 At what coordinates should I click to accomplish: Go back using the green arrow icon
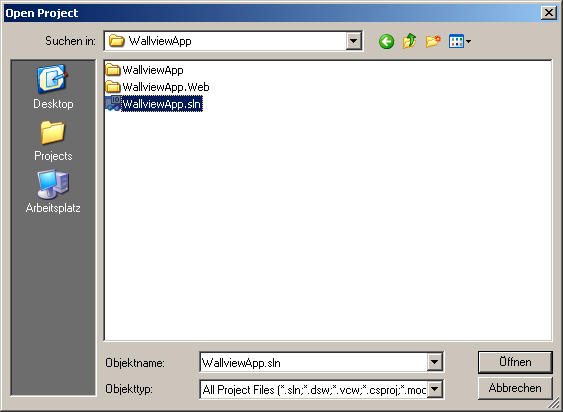[x=386, y=42]
